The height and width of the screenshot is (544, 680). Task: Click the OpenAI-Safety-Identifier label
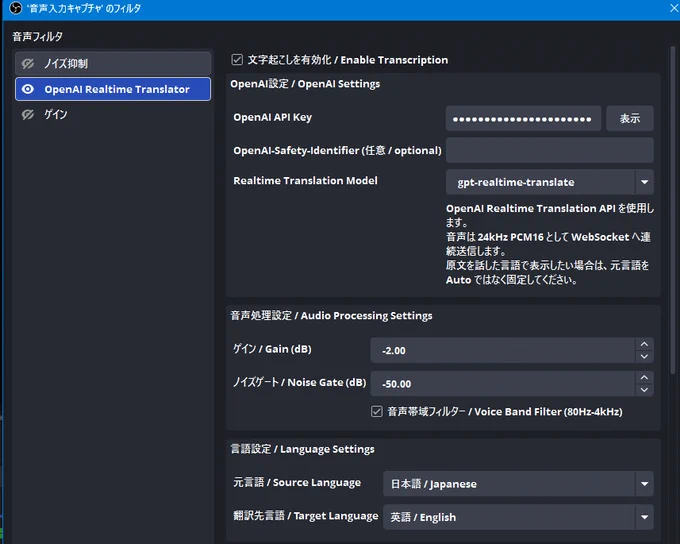[337, 150]
